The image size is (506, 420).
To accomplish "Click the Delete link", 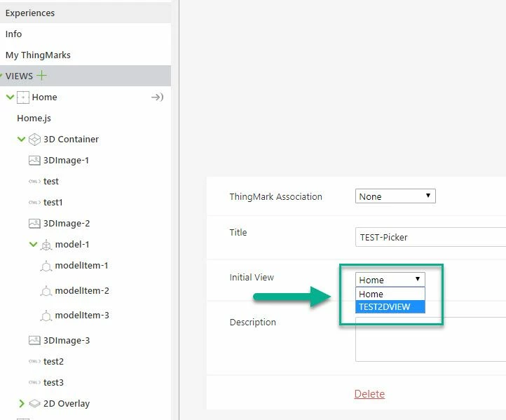I will [369, 394].
